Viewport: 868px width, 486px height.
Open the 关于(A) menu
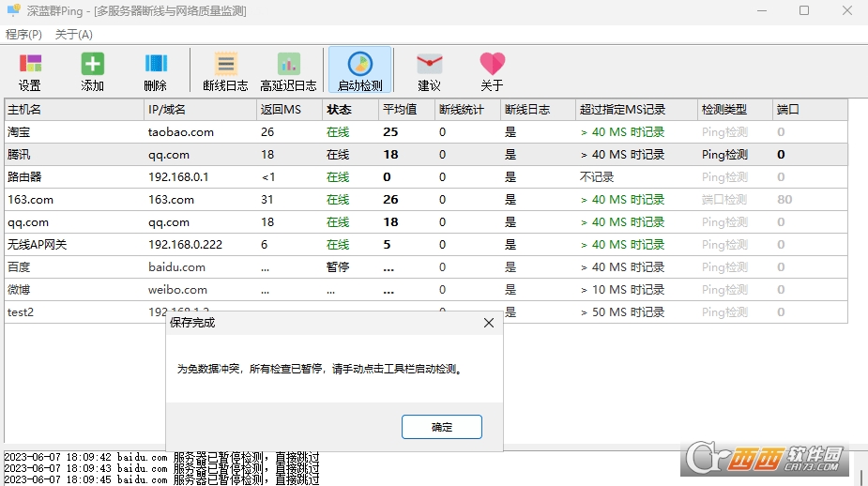pos(73,35)
